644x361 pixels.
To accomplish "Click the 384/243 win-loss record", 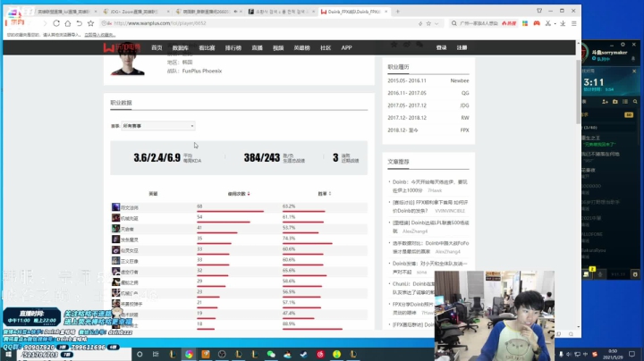I will (x=261, y=157).
